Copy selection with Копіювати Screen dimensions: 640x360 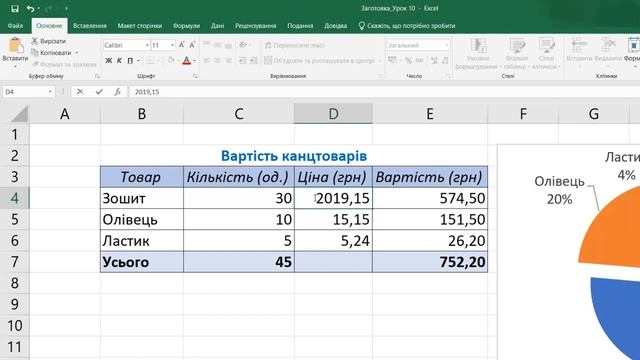pos(51,53)
